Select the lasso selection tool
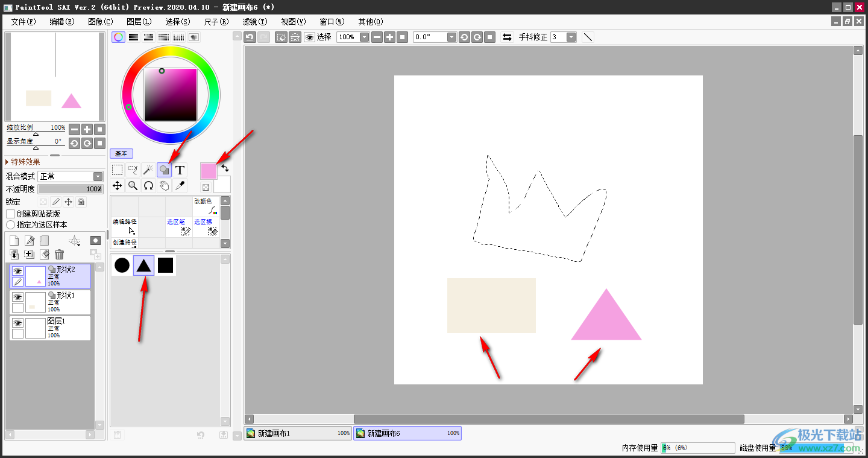The image size is (868, 458). (x=133, y=170)
